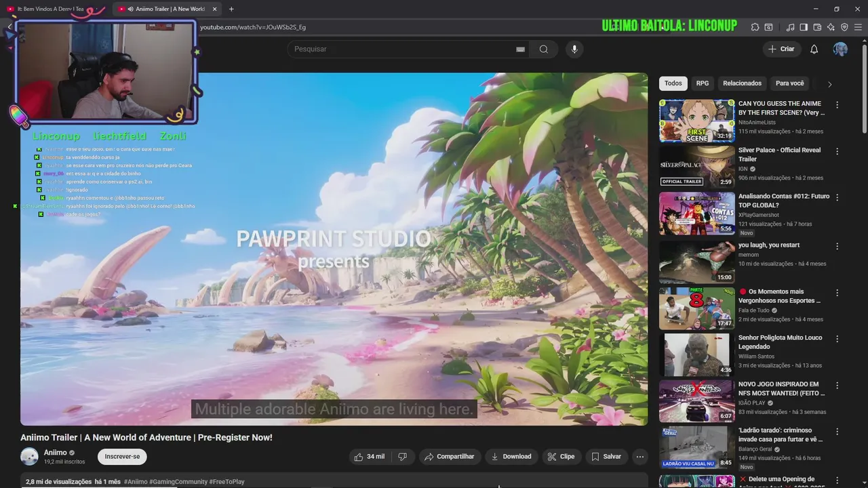Click the page vertical scrollbar
The width and height of the screenshot is (868, 488).
tap(864, 88)
